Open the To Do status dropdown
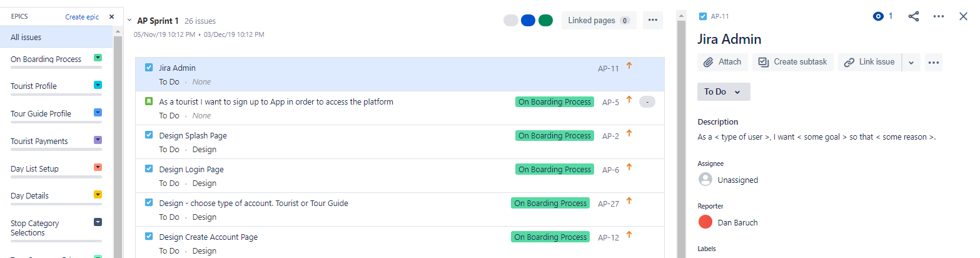 point(724,91)
